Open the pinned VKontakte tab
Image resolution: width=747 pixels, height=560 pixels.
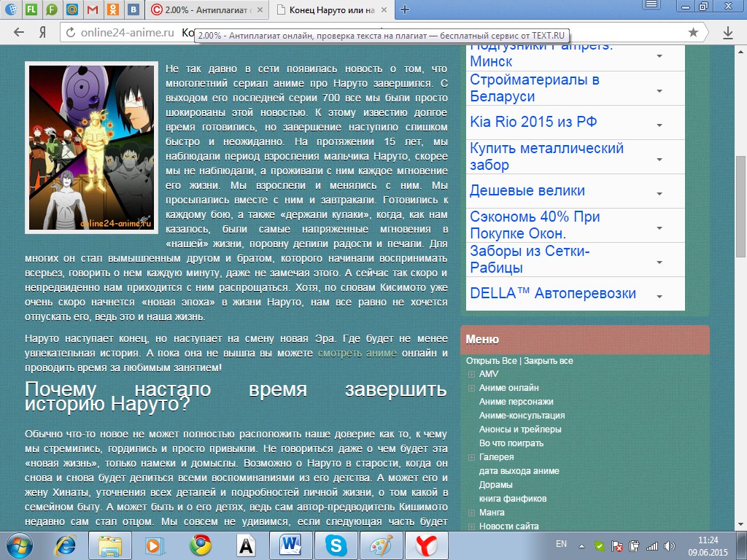135,9
